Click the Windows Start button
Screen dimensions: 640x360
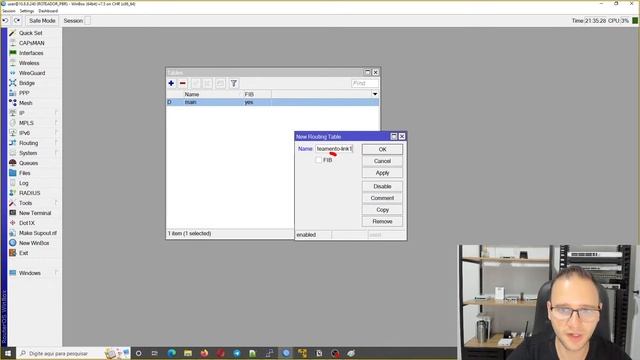(x=8, y=353)
